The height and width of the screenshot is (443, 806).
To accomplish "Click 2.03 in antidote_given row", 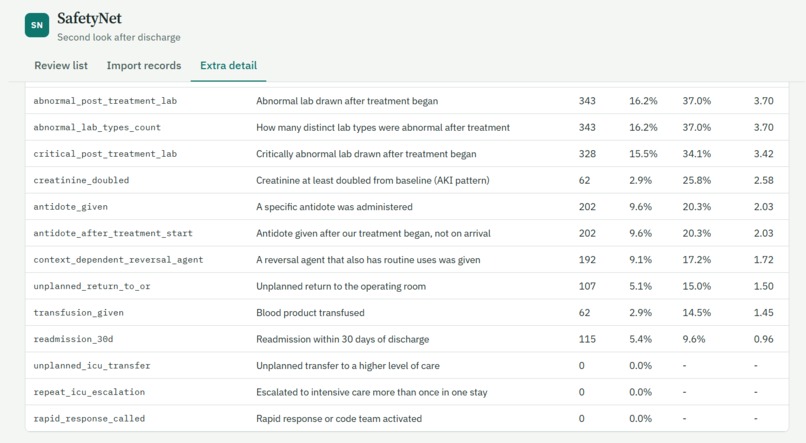I will pyautogui.click(x=763, y=207).
